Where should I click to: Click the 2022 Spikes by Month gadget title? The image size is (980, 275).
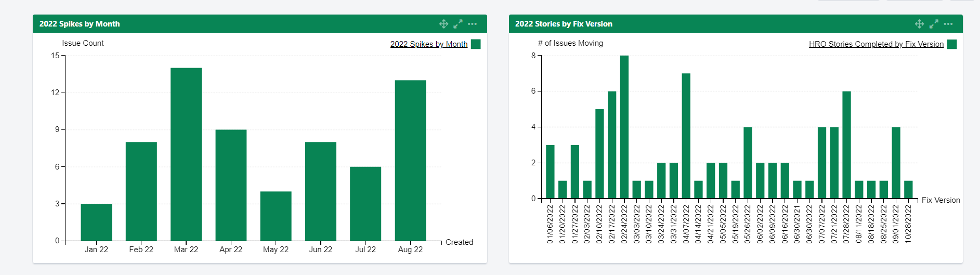pos(80,24)
